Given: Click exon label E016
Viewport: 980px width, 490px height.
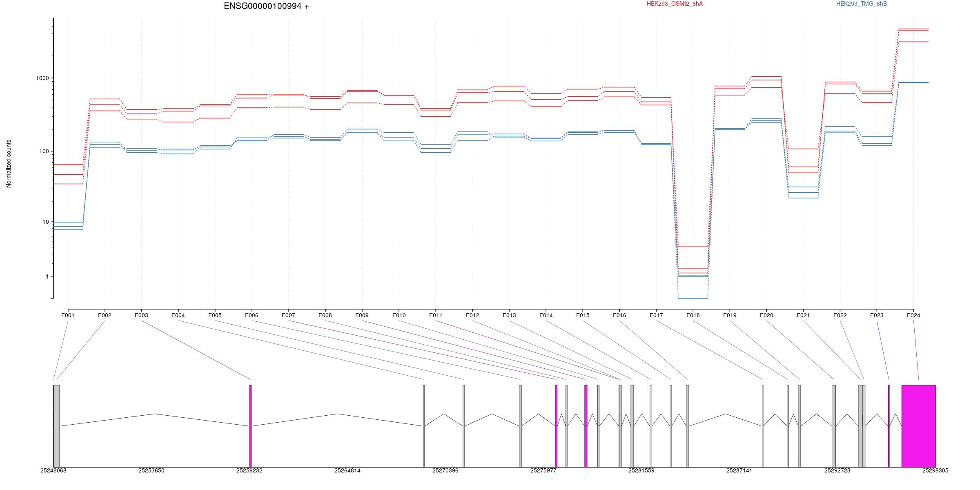Looking at the screenshot, I should [x=619, y=315].
